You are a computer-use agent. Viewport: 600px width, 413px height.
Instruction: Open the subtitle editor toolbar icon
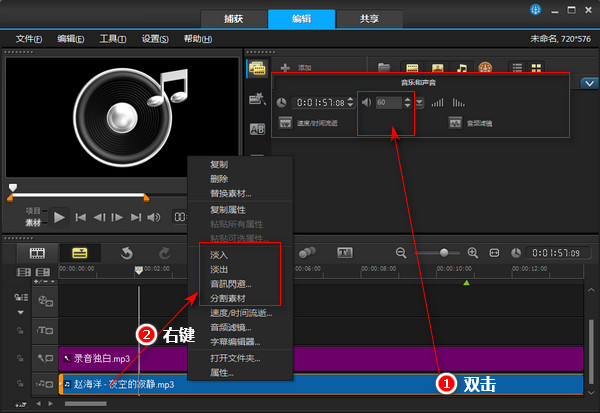coord(345,252)
